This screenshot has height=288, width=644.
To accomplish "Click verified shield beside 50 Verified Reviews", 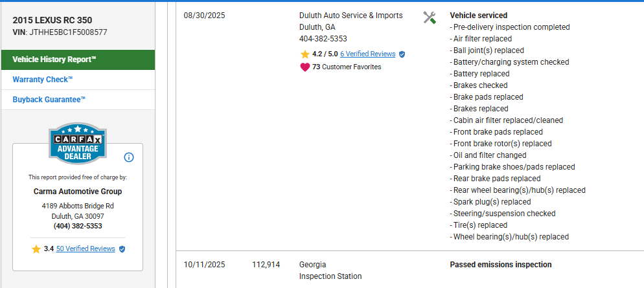I will click(x=122, y=249).
